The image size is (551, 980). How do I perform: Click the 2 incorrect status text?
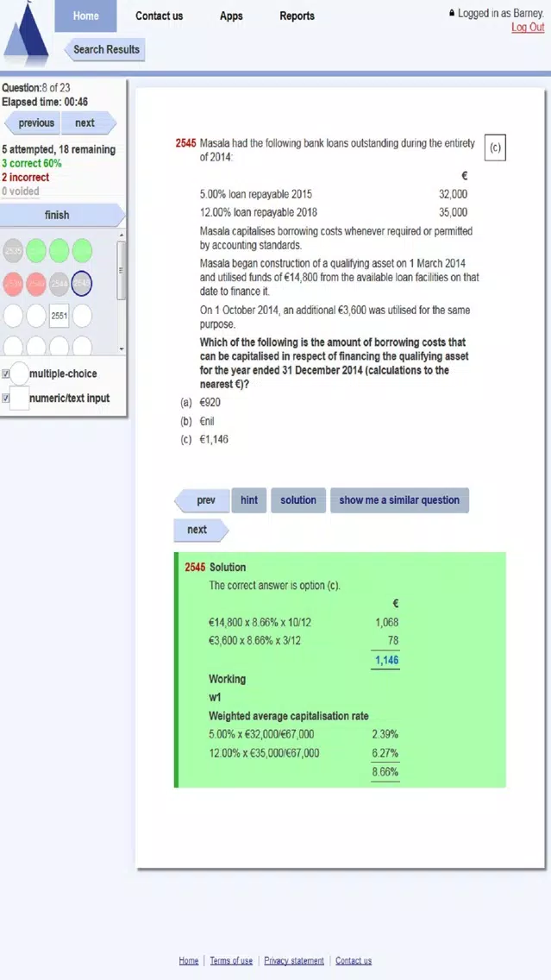(26, 178)
